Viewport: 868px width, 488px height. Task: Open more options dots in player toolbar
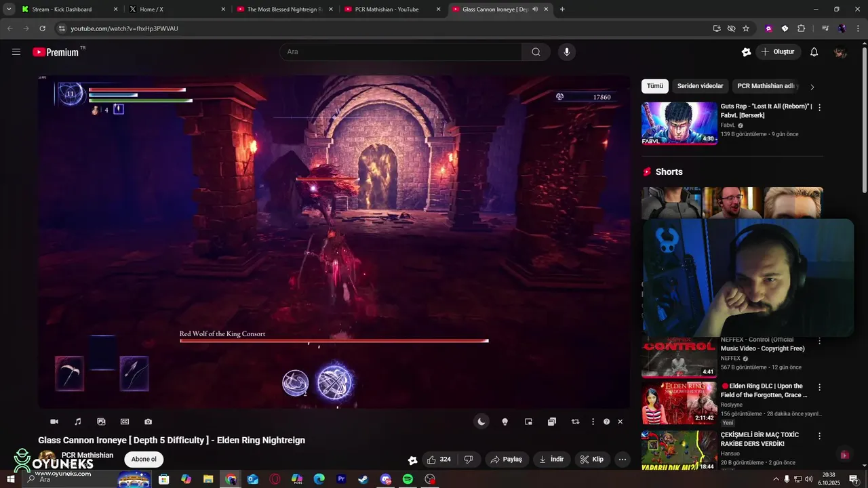(593, 422)
